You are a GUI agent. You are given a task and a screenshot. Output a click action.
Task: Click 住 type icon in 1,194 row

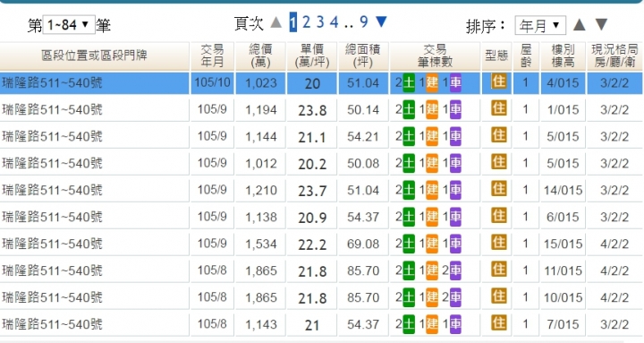click(x=498, y=108)
